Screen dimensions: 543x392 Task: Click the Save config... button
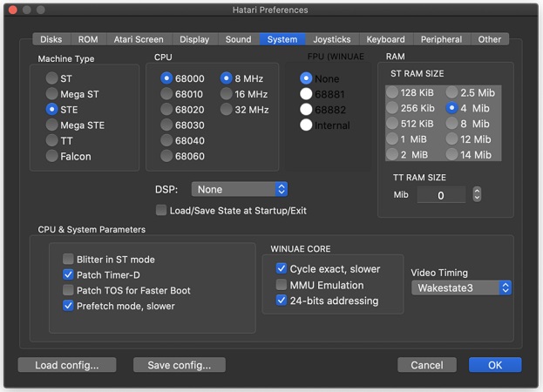click(x=180, y=365)
